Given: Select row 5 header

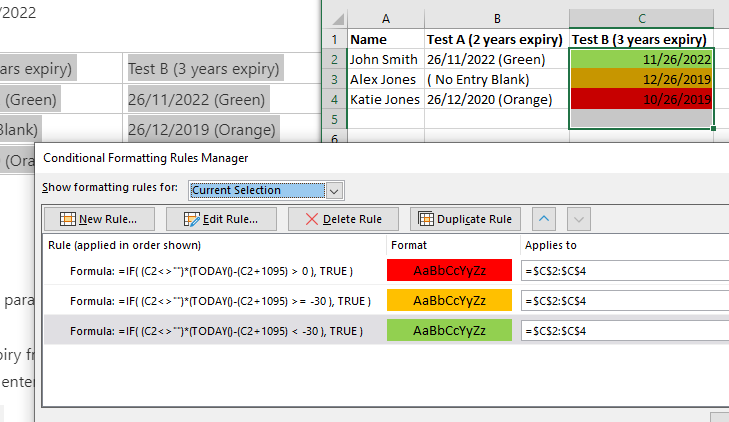Looking at the screenshot, I should (334, 119).
